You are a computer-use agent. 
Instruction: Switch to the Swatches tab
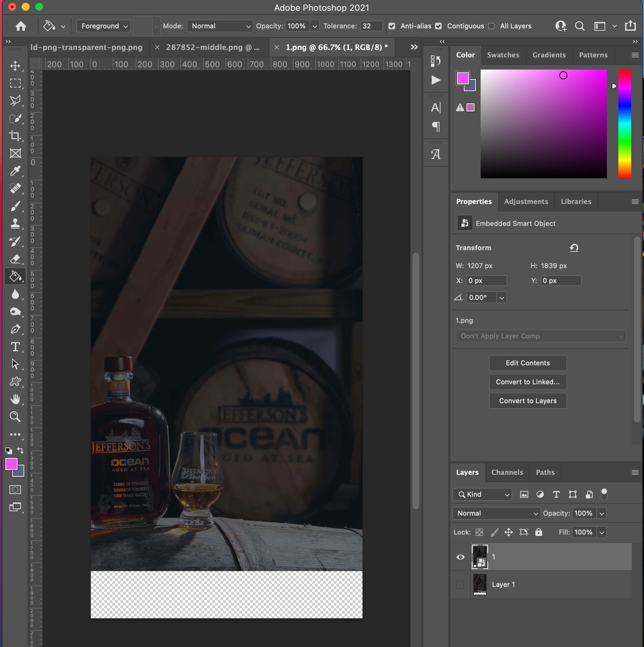pos(503,55)
